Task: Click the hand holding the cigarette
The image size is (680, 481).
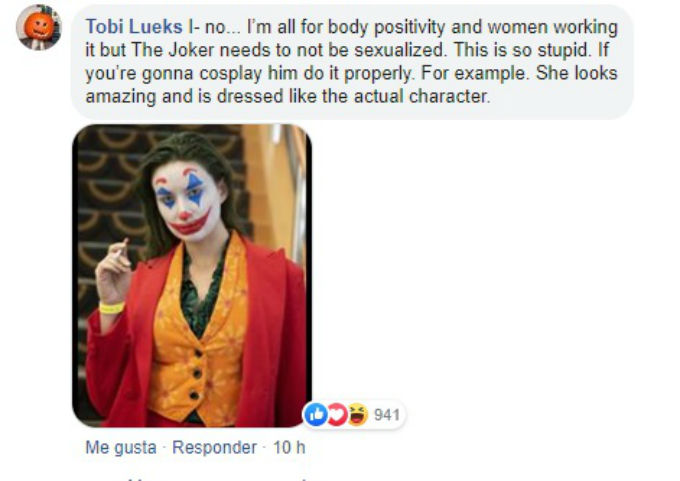Action: pyautogui.click(x=111, y=265)
